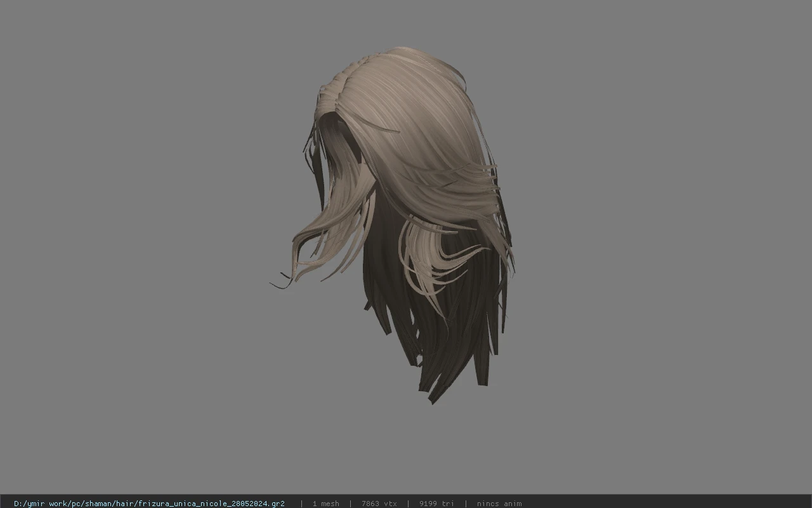This screenshot has height=508, width=812.
Task: Click the "nincs anim" status text
Action: click(499, 504)
